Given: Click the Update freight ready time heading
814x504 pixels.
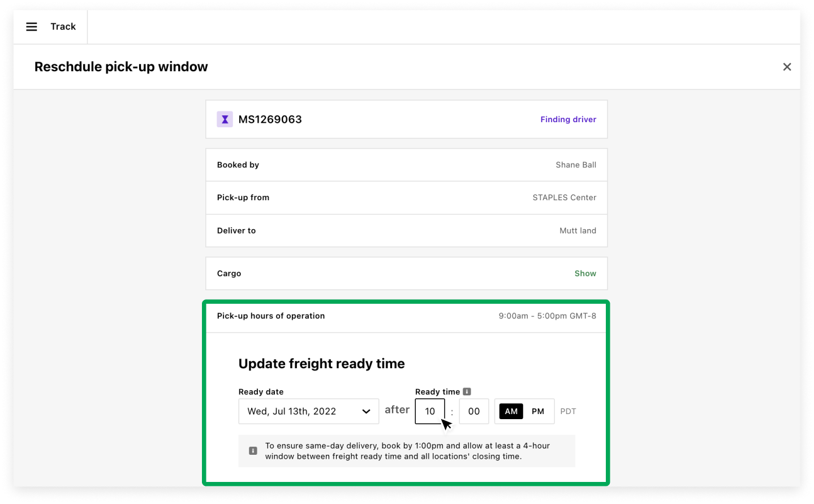Looking at the screenshot, I should [x=322, y=363].
